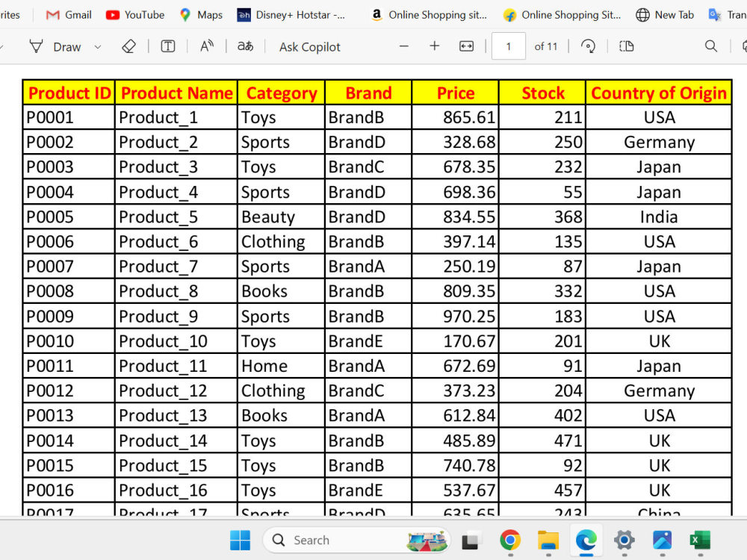Screen dimensions: 747x560
Task: Zoom in the PDF
Action: coord(435,46)
